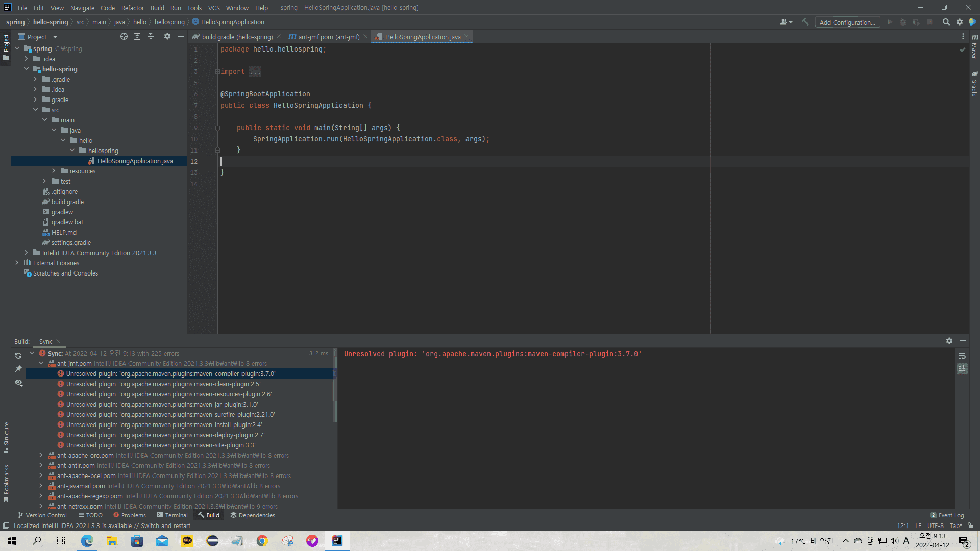Collapse the src folder
The image size is (980, 551).
tap(35, 110)
